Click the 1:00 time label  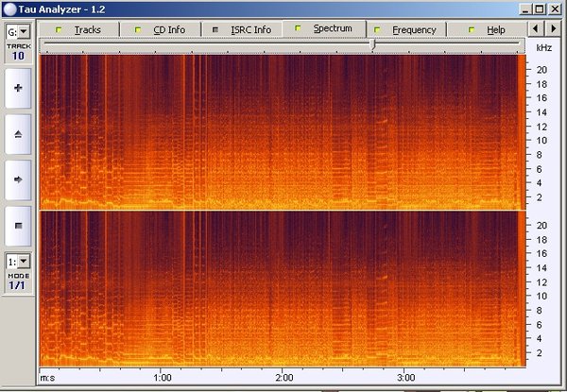(163, 378)
